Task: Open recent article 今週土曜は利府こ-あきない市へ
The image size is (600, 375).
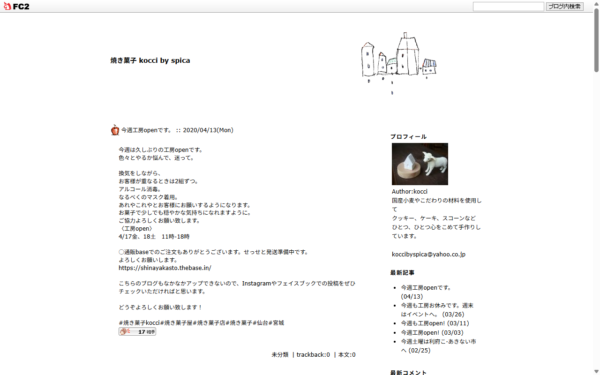Action: [x=439, y=346]
